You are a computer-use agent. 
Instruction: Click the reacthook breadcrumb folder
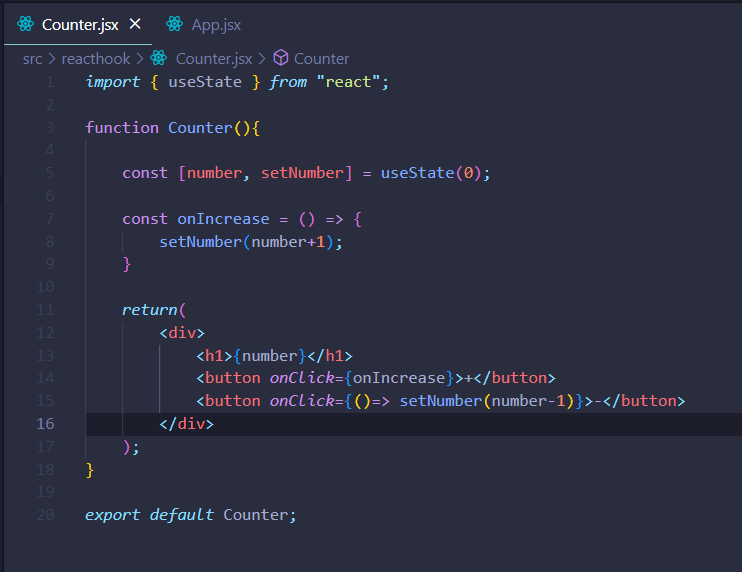96,59
